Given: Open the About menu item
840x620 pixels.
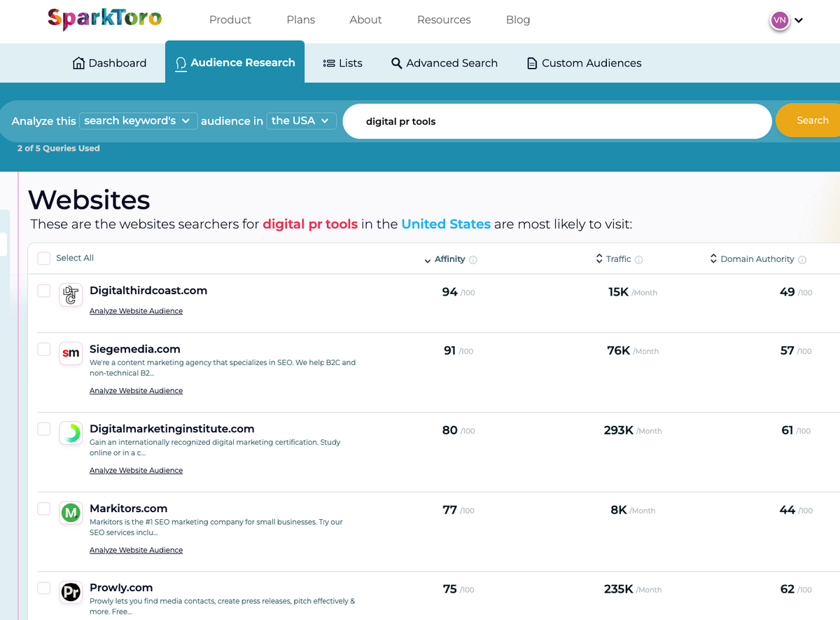Looking at the screenshot, I should coord(365,20).
